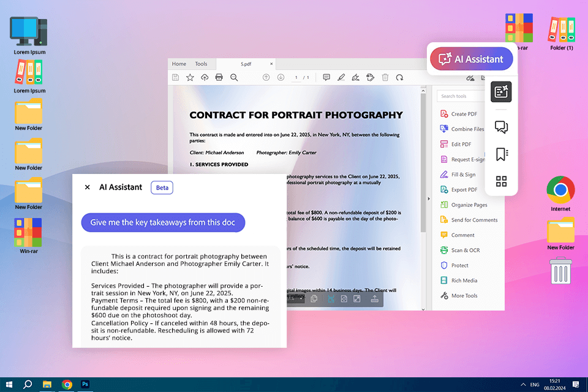588x392 pixels.
Task: Collapse the tools pane with the side arrow
Action: click(429, 199)
